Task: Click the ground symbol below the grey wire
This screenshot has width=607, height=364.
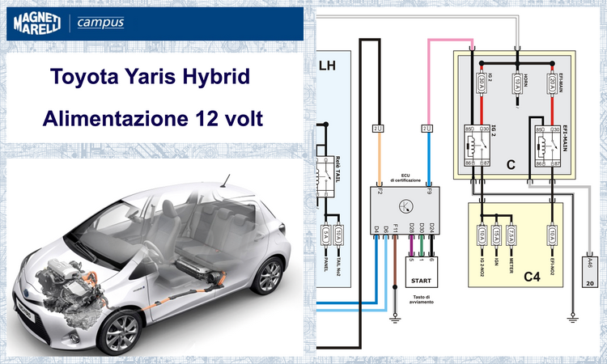Action: (x=572, y=319)
